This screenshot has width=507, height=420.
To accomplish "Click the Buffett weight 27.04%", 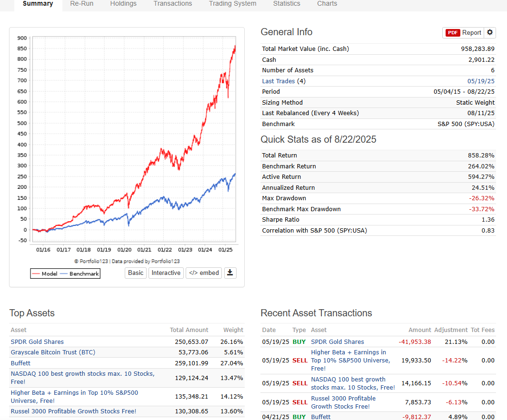I will tap(231, 363).
